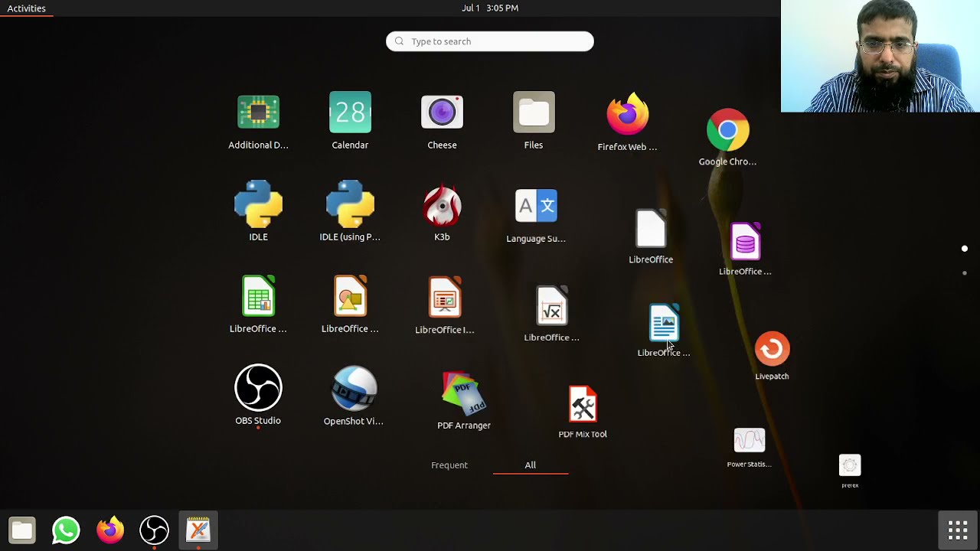This screenshot has width=980, height=551.
Task: Open the Cheese webcam app
Action: (x=442, y=113)
